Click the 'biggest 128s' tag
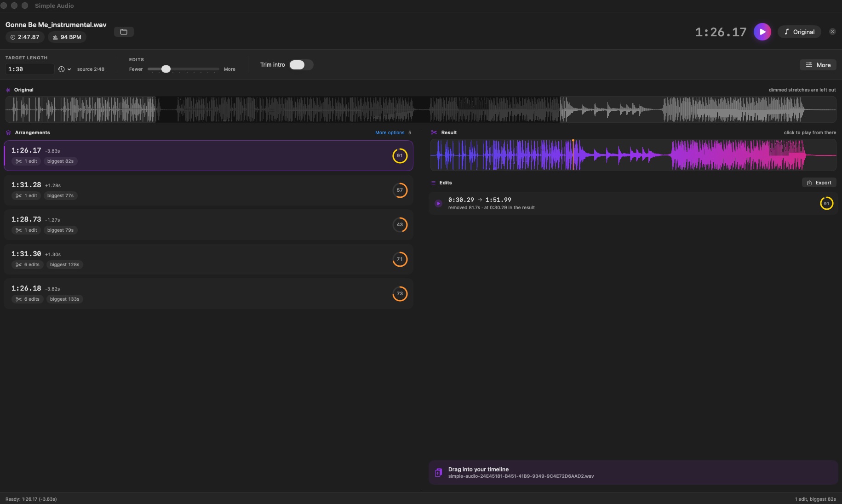Viewport: 842px width, 504px height. (x=64, y=264)
